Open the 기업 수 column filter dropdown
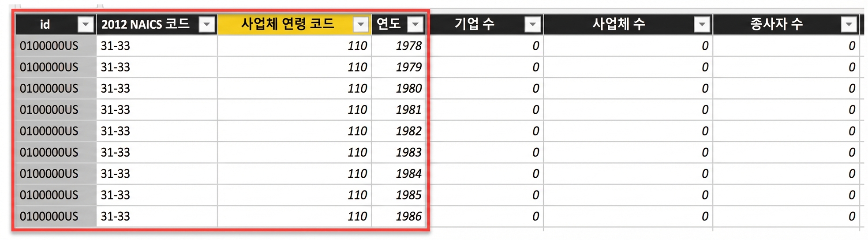The image size is (868, 240). pyautogui.click(x=532, y=24)
